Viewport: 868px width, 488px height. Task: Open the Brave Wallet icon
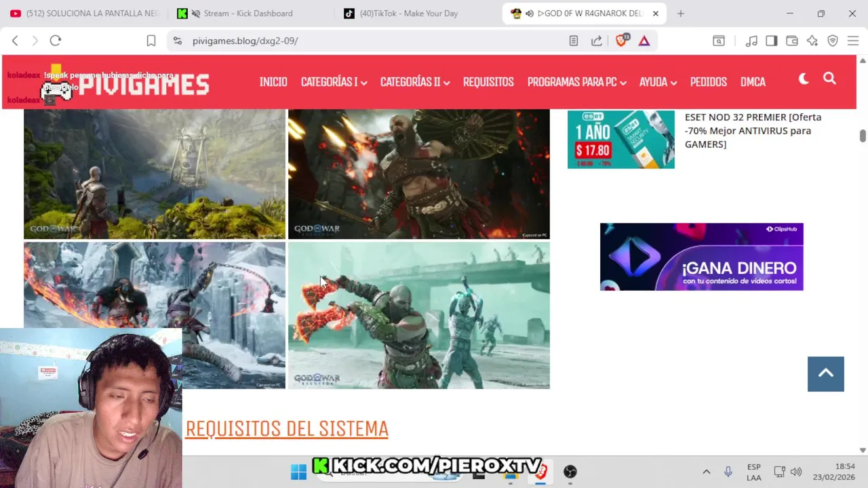792,41
